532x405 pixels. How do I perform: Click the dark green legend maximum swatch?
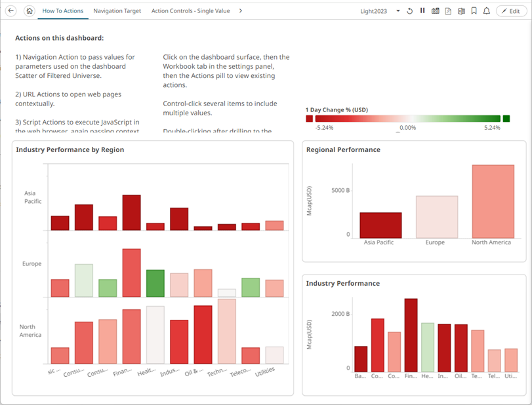(x=506, y=119)
